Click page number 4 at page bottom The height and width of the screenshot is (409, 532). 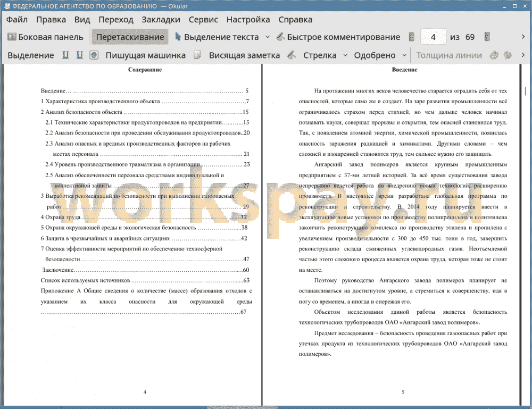point(145,392)
